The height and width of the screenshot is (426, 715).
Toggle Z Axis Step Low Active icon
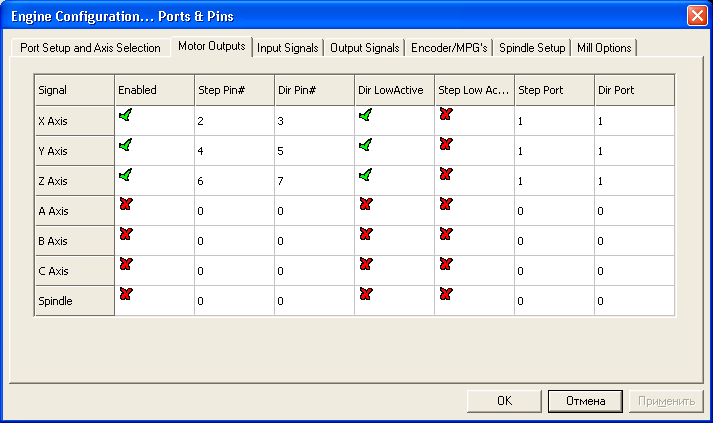pos(445,175)
